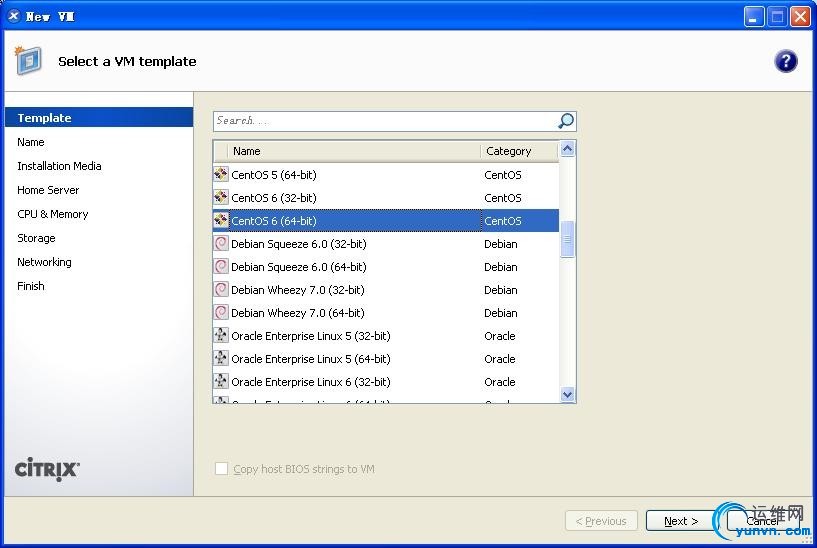817x548 pixels.
Task: Click the Oracle Enterprise Linux 5 (64-bit) icon
Action: pos(221,358)
